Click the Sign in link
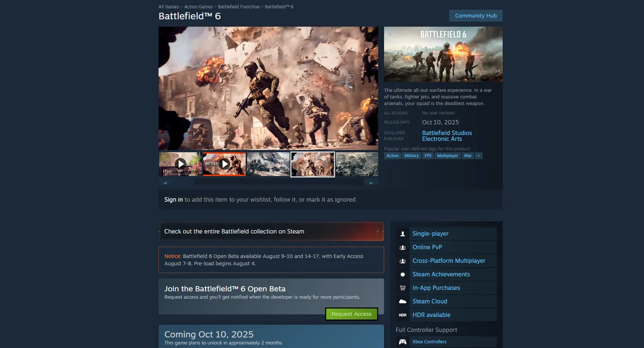The image size is (644, 348). coord(173,200)
